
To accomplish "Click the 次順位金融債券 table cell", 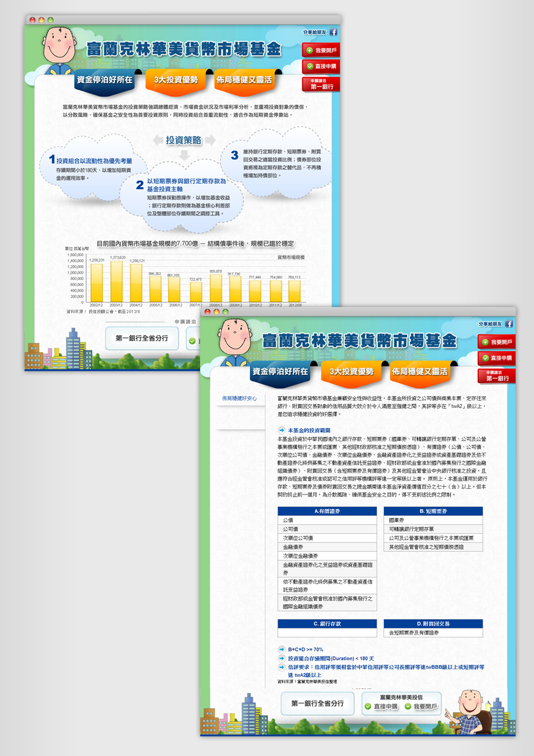I will pyautogui.click(x=327, y=556).
